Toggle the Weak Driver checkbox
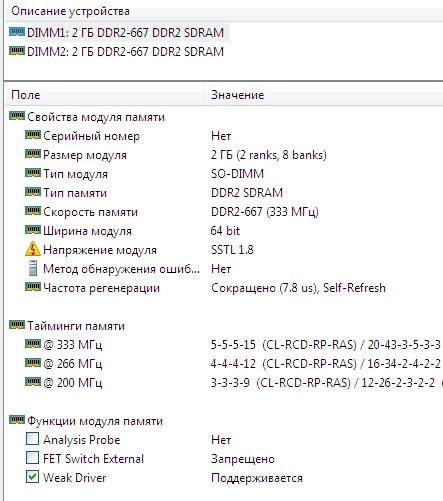The height and width of the screenshot is (501, 443). (32, 477)
